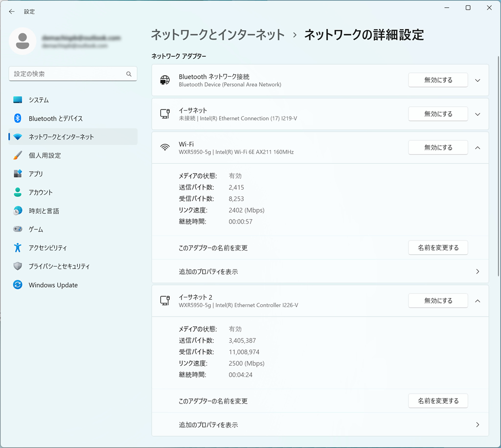Open アカウント settings in the sidebar

point(73,192)
